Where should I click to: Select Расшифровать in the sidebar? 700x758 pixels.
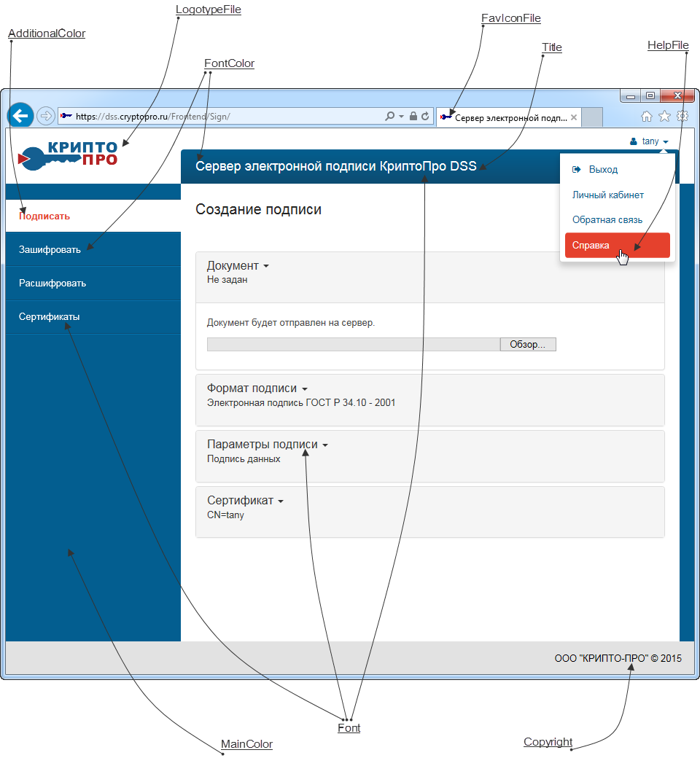click(x=93, y=284)
